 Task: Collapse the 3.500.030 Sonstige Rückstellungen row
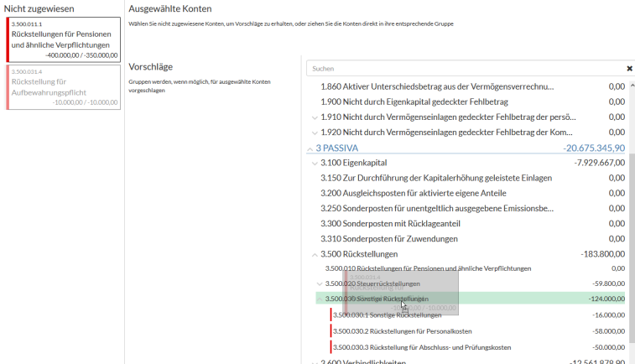point(320,299)
